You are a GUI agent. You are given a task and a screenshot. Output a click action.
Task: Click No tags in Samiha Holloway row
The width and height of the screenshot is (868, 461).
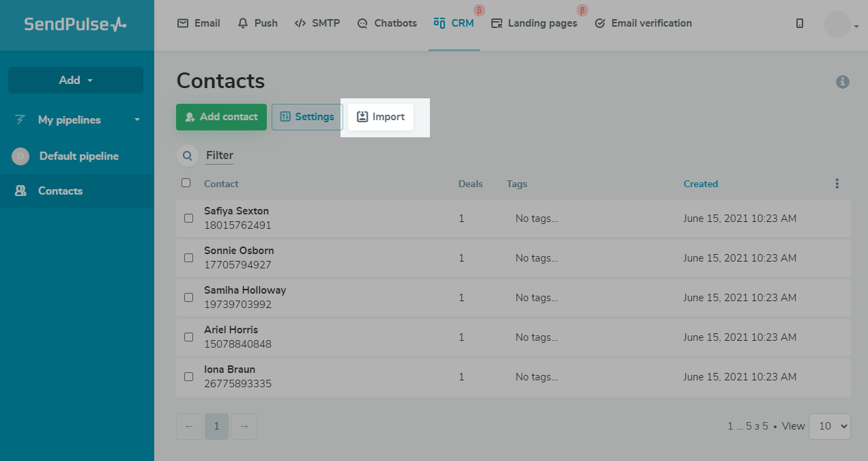[536, 298]
